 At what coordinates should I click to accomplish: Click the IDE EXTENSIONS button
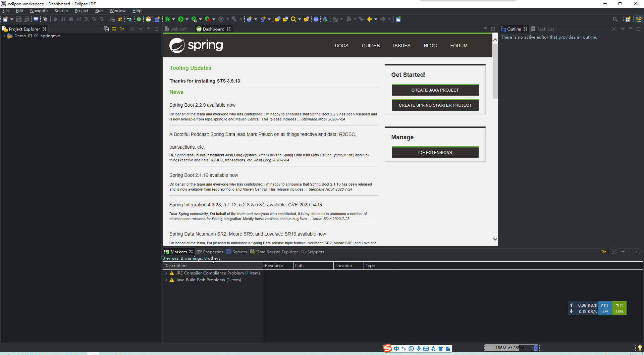435,152
